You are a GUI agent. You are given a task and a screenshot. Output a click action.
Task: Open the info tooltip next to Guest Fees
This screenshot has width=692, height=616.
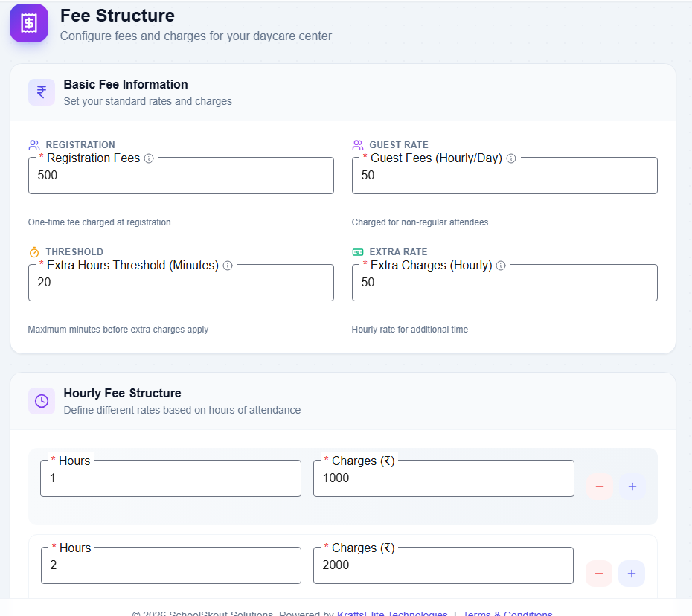tap(511, 158)
